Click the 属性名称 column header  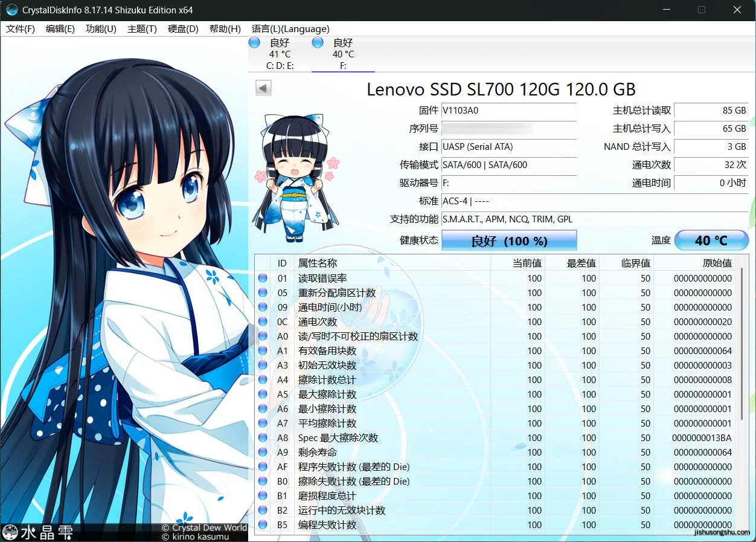tap(392, 263)
